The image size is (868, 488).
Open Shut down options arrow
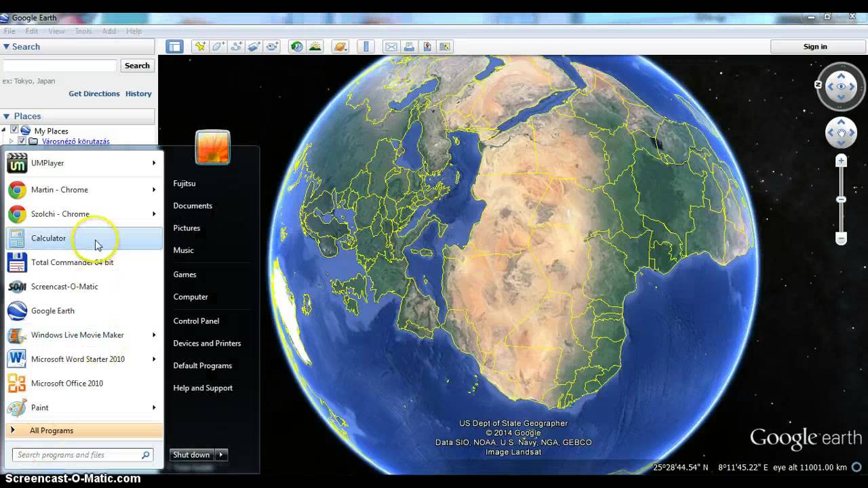pyautogui.click(x=222, y=455)
